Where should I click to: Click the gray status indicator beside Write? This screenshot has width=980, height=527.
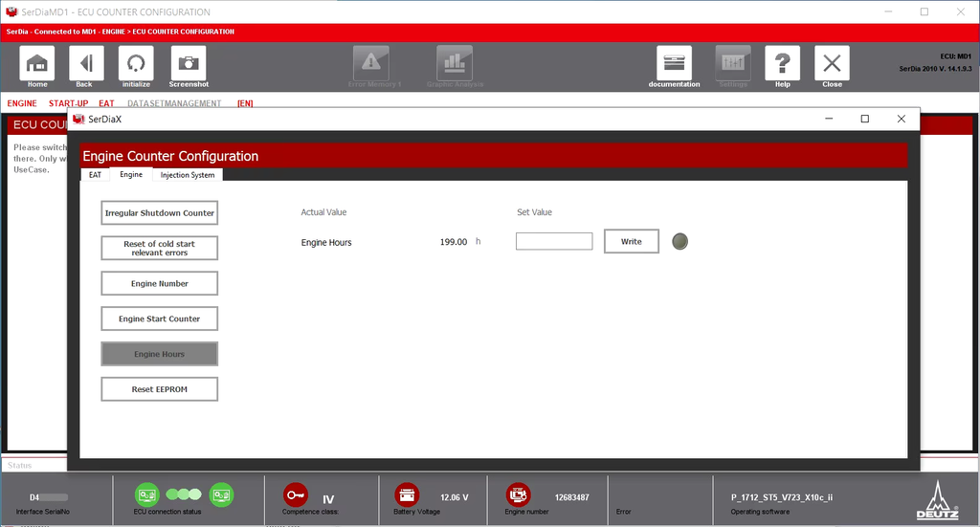click(679, 242)
